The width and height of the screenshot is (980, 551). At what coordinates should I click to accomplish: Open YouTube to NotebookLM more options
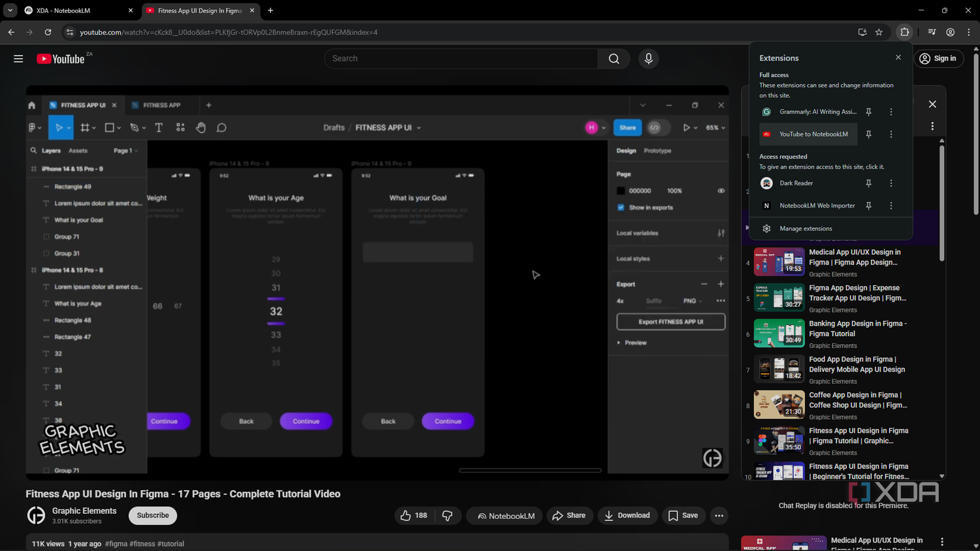(x=891, y=134)
